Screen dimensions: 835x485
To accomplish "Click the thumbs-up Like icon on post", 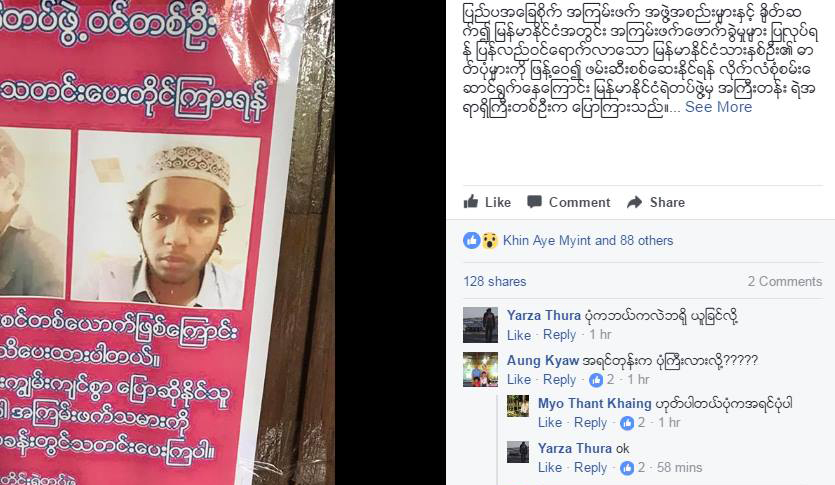I will click(x=471, y=202).
